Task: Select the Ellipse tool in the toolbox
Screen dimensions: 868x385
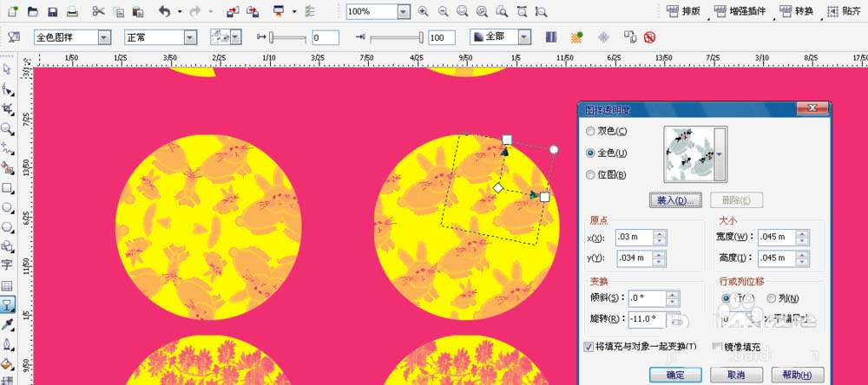Action: point(7,207)
